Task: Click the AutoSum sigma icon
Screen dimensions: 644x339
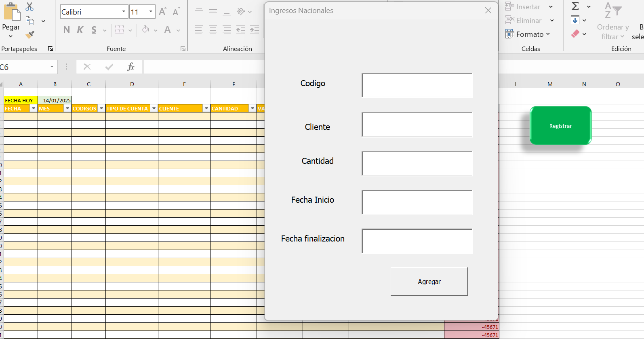Action: pyautogui.click(x=575, y=6)
